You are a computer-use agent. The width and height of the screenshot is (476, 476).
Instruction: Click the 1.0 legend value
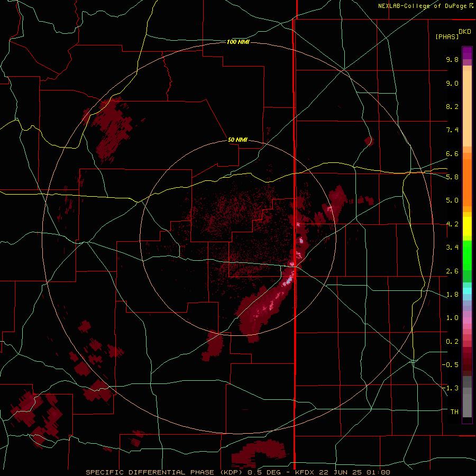[x=452, y=318]
